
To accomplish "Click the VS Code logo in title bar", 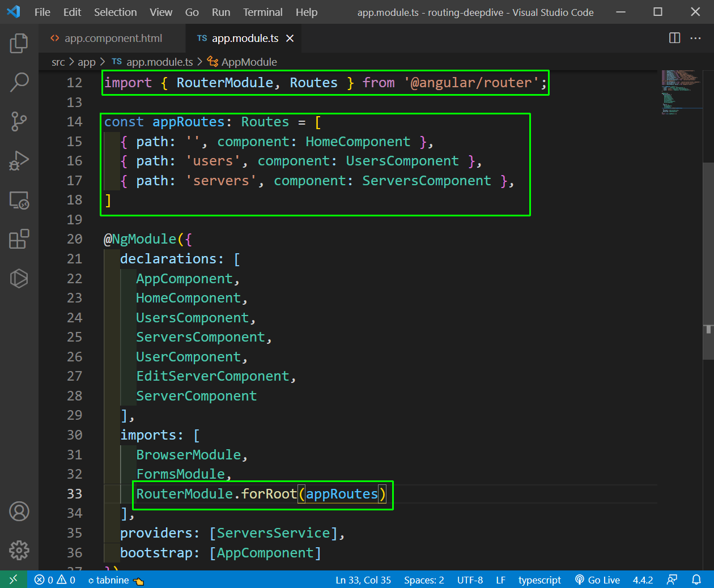I will point(13,12).
